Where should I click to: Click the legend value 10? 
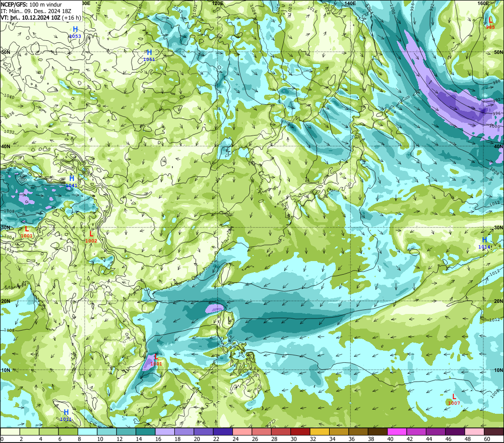tap(100, 439)
